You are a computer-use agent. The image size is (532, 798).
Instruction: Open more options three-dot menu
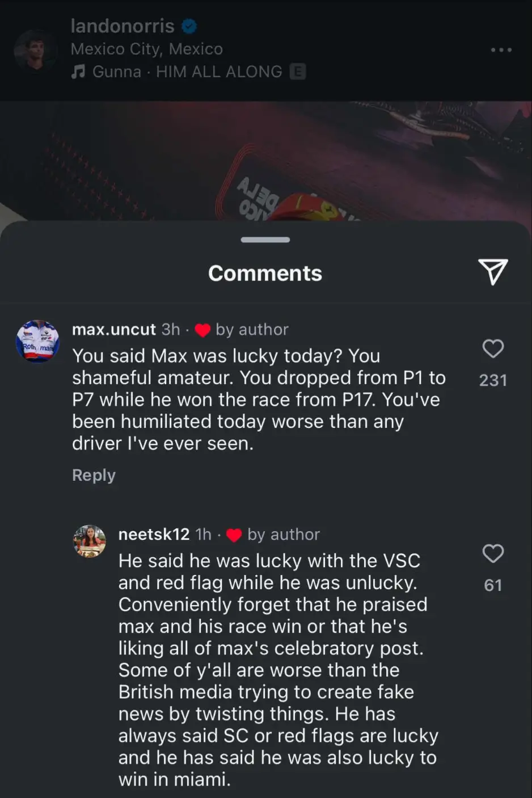[501, 50]
